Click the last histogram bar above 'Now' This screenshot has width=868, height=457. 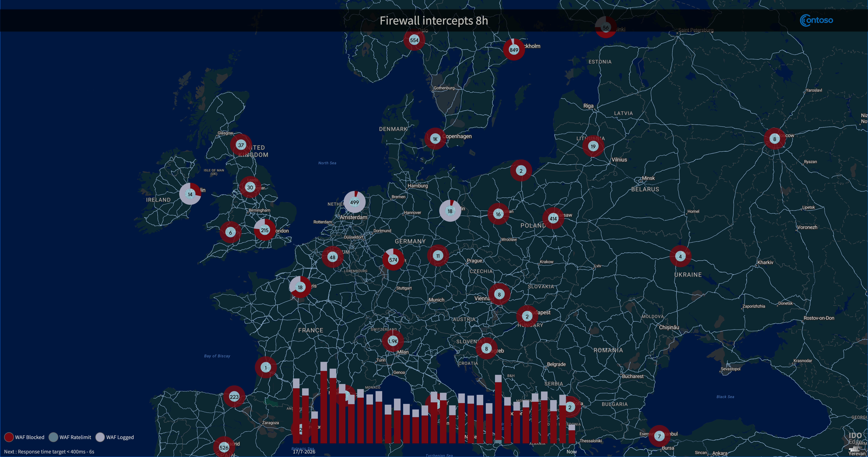coord(571,434)
